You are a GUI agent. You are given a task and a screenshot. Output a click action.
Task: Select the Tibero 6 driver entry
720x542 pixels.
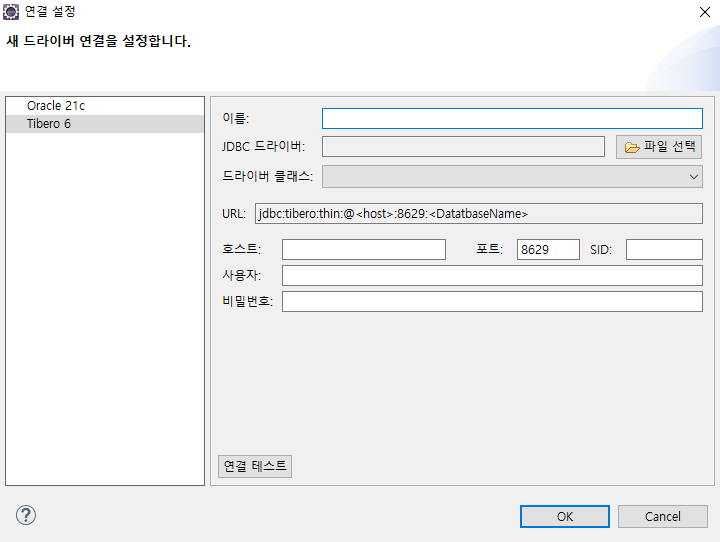tap(105, 124)
